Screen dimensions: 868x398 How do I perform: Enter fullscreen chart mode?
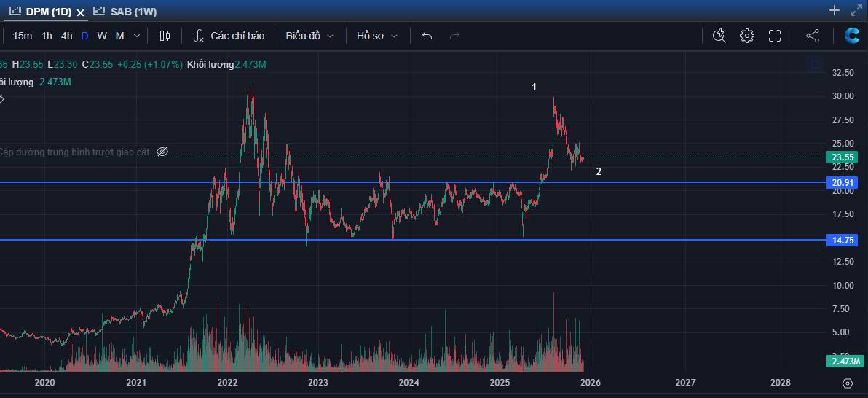[x=775, y=36]
